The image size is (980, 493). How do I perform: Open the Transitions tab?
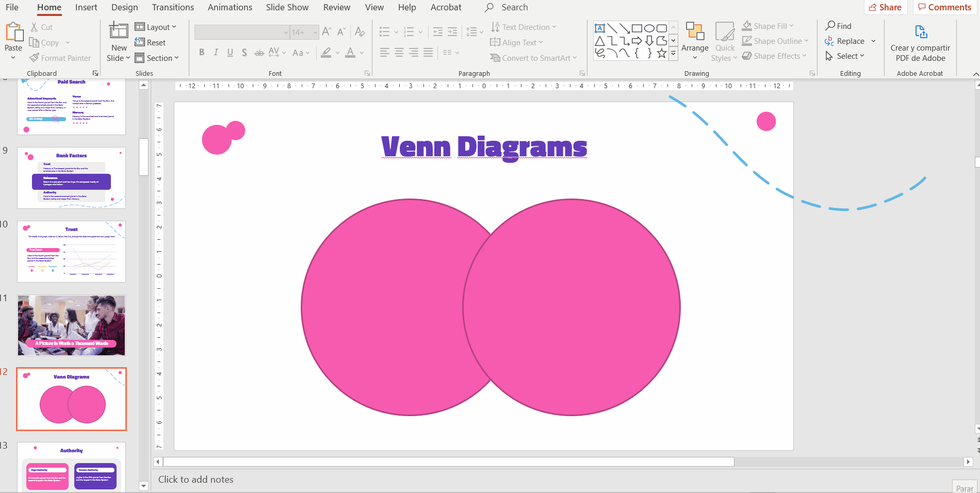pos(173,7)
